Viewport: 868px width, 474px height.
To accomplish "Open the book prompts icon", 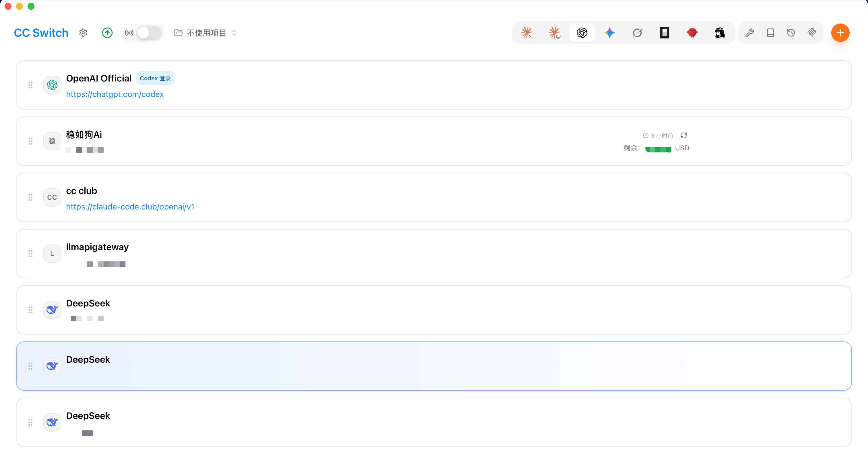I will click(x=770, y=33).
